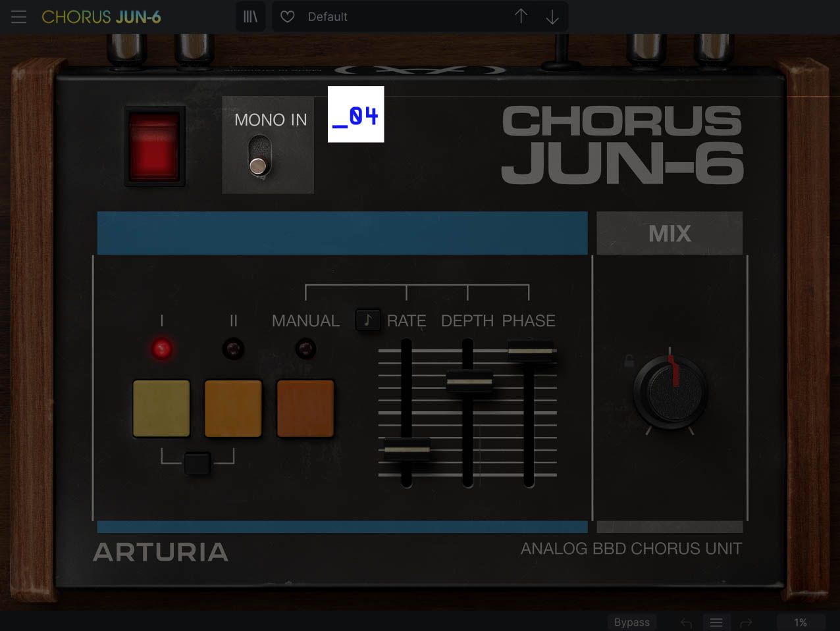Click the Bypass button

click(632, 622)
